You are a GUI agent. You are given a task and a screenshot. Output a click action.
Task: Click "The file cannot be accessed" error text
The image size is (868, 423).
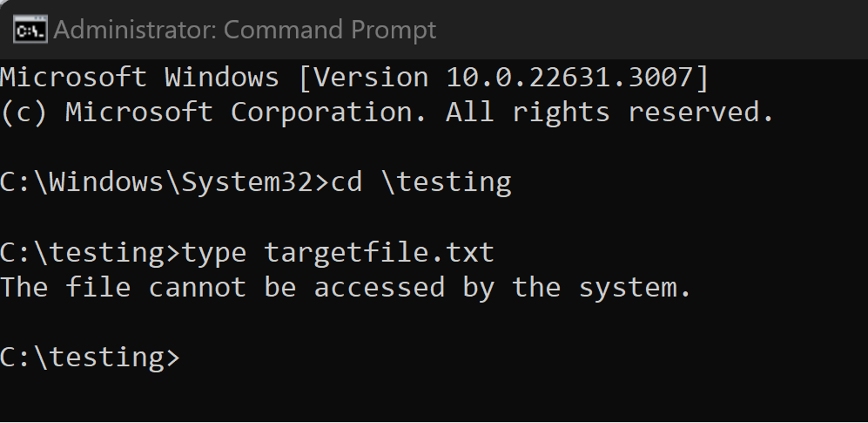[223, 287]
